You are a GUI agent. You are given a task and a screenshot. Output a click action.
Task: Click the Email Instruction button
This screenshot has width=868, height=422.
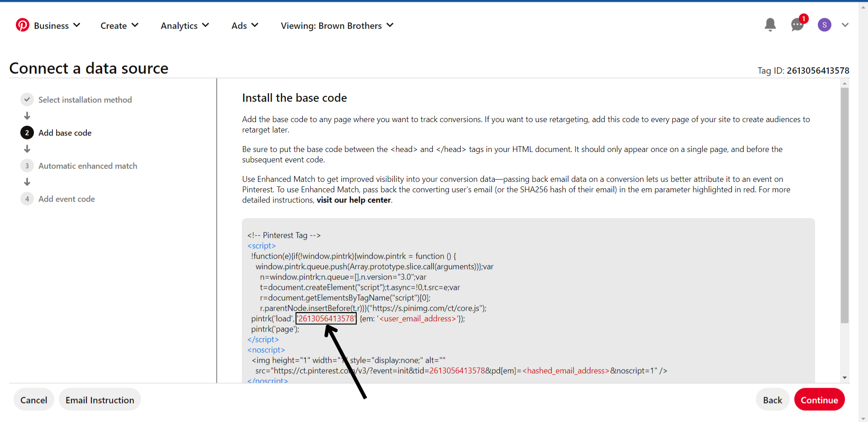(100, 400)
